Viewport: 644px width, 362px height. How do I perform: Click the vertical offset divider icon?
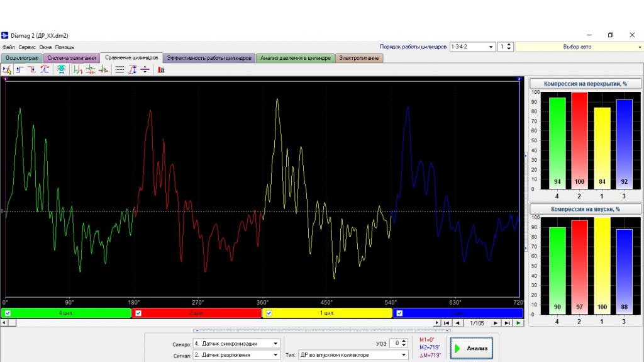pyautogui.click(x=145, y=69)
